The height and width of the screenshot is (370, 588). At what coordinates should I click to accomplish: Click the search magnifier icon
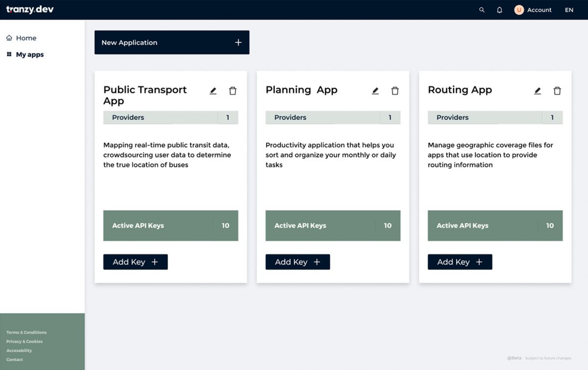(x=482, y=10)
